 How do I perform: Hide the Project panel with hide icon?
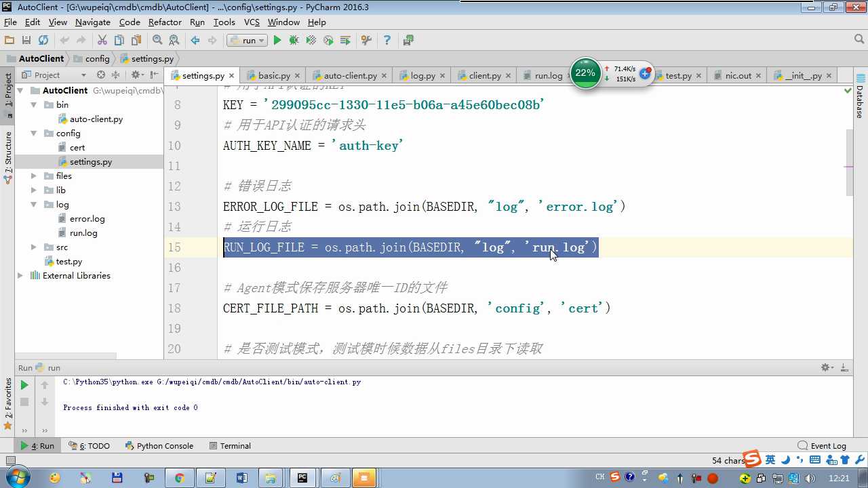(155, 75)
